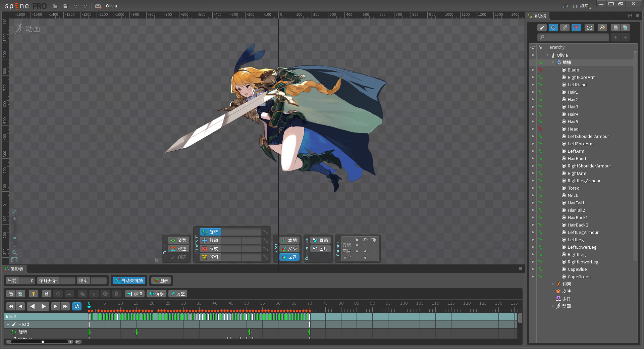Screen dimensions: 644x349
Task: Toggle 自动关键帧 auto key
Action: click(x=129, y=281)
